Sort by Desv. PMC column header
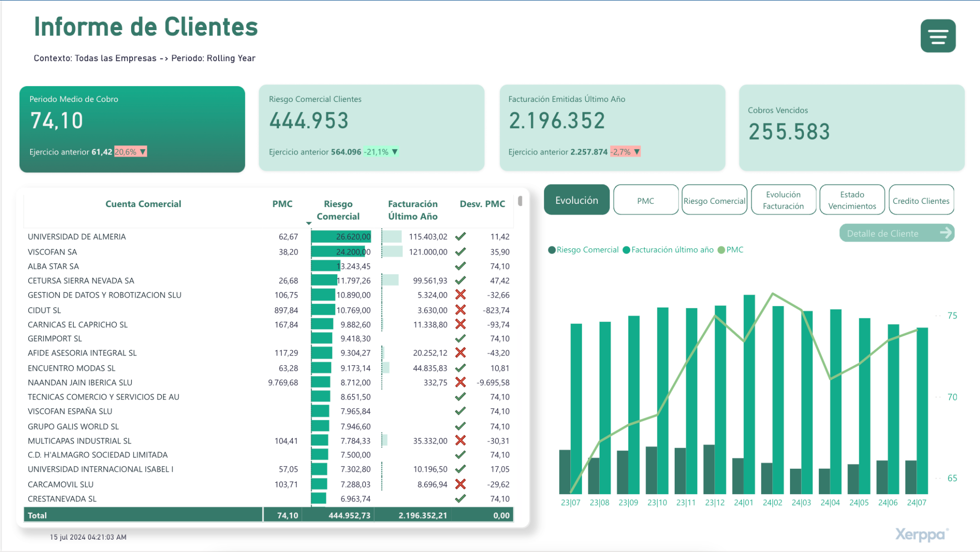Viewport: 980px width, 552px height. [x=482, y=204]
